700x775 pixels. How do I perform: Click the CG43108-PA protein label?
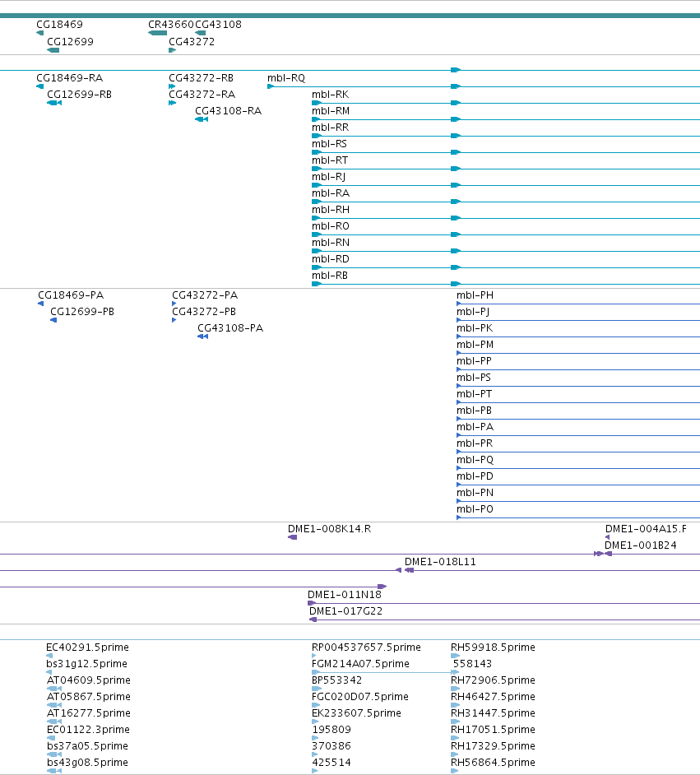(230, 327)
